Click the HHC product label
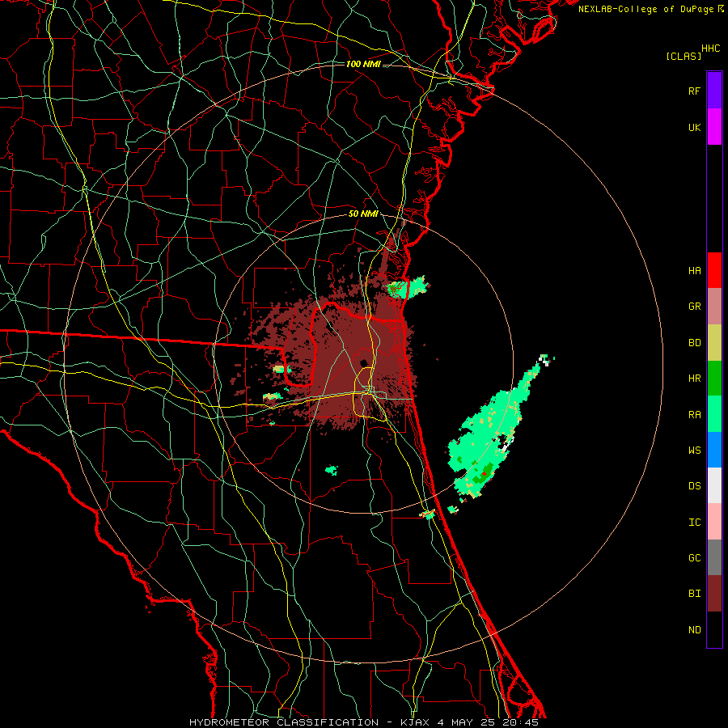Image resolution: width=728 pixels, height=728 pixels. coord(711,49)
